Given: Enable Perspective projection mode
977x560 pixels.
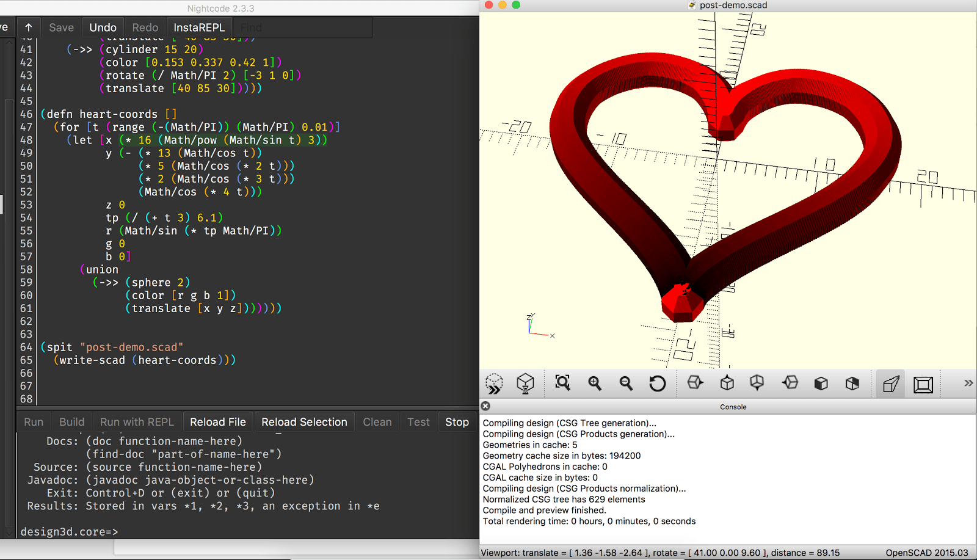Looking at the screenshot, I should click(891, 384).
